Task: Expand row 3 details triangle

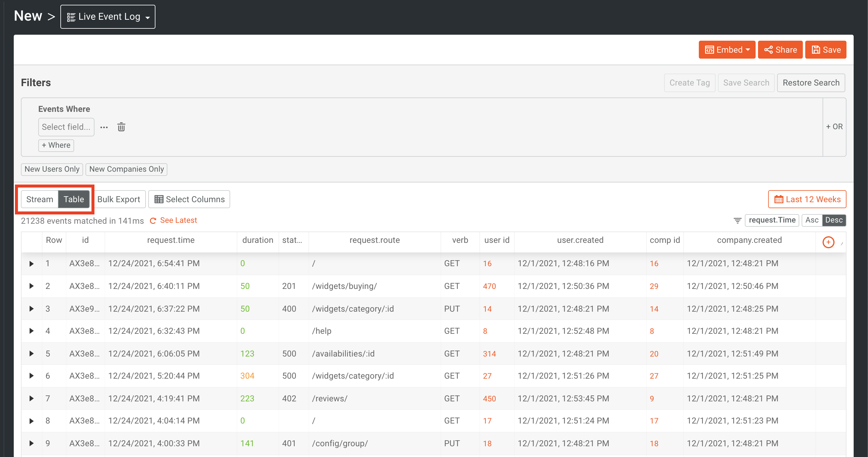Action: [x=31, y=309]
